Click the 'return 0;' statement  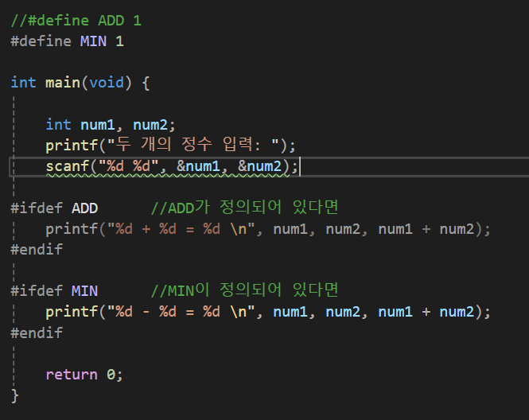pyautogui.click(x=84, y=375)
